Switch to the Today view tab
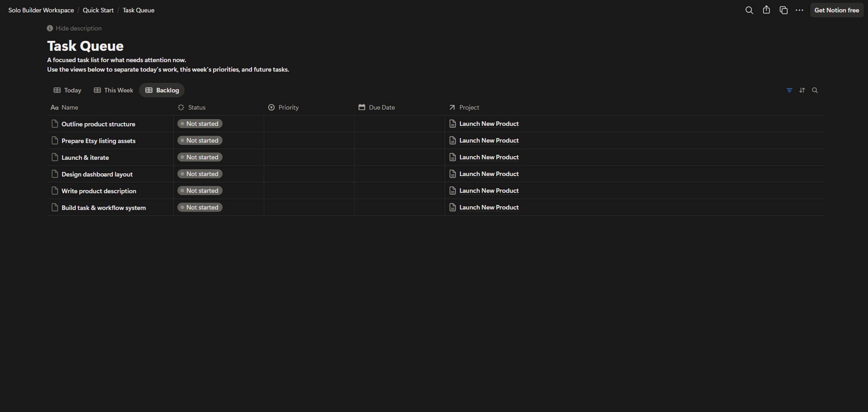The height and width of the screenshot is (412, 868). (x=67, y=90)
